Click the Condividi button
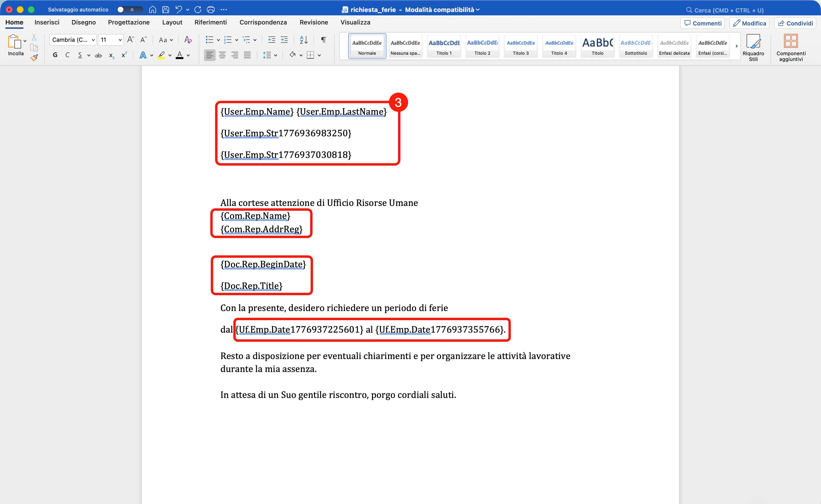821x504 pixels. [795, 23]
